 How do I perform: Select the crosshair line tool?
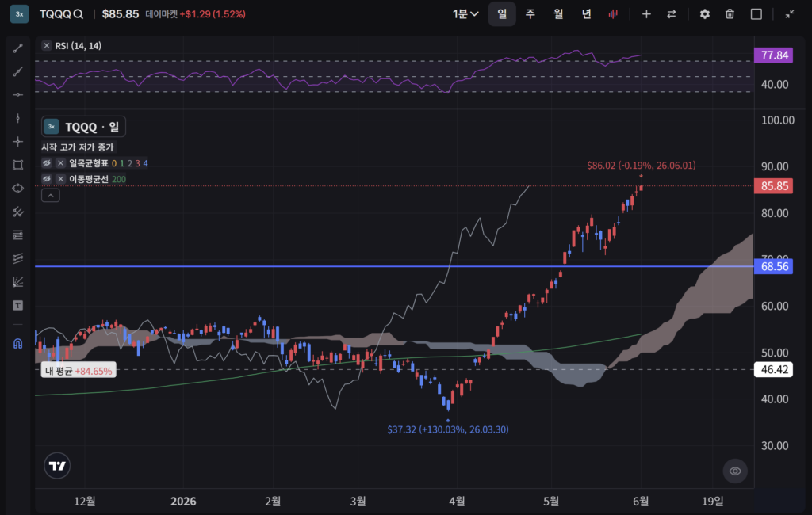pyautogui.click(x=17, y=141)
